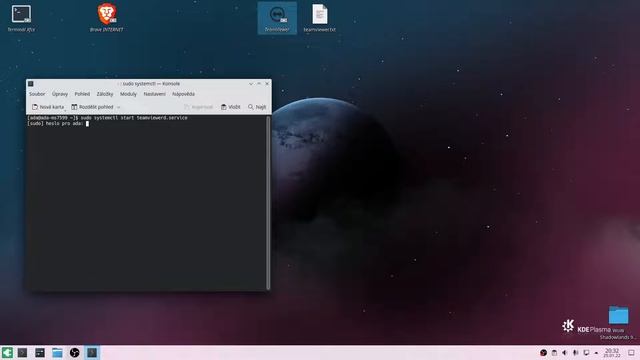
Task: Click the OBS tray icon
Action: pyautogui.click(x=543, y=353)
